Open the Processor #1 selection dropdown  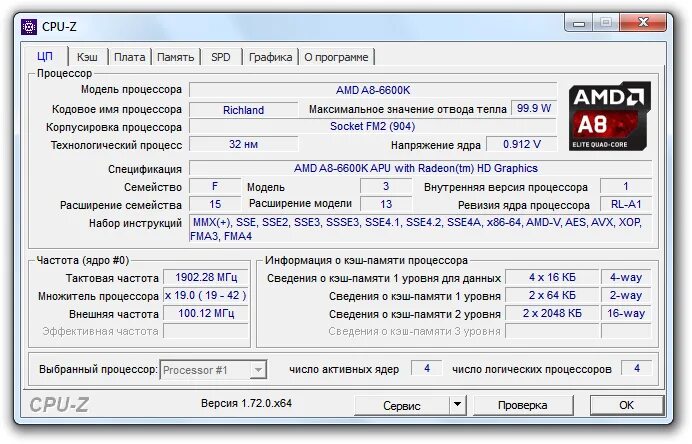click(214, 370)
